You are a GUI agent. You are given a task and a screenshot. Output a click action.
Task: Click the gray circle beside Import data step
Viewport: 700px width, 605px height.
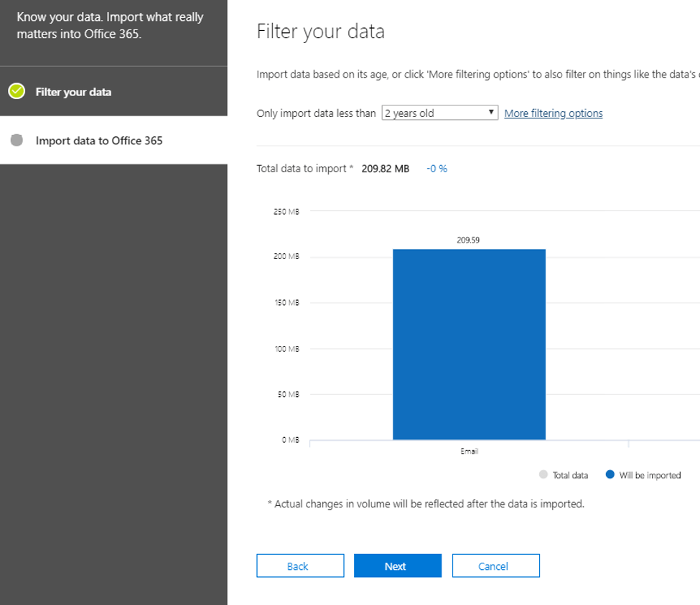(x=17, y=141)
